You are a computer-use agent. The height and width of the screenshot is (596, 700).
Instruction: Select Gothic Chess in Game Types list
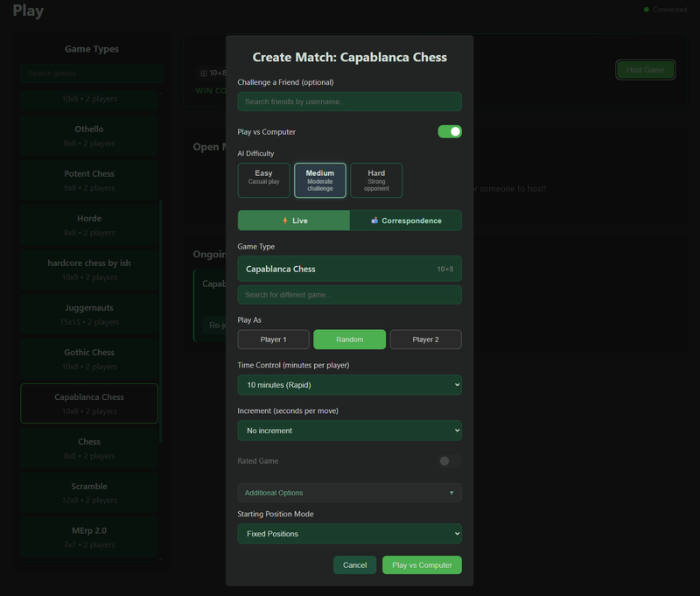[x=89, y=358]
